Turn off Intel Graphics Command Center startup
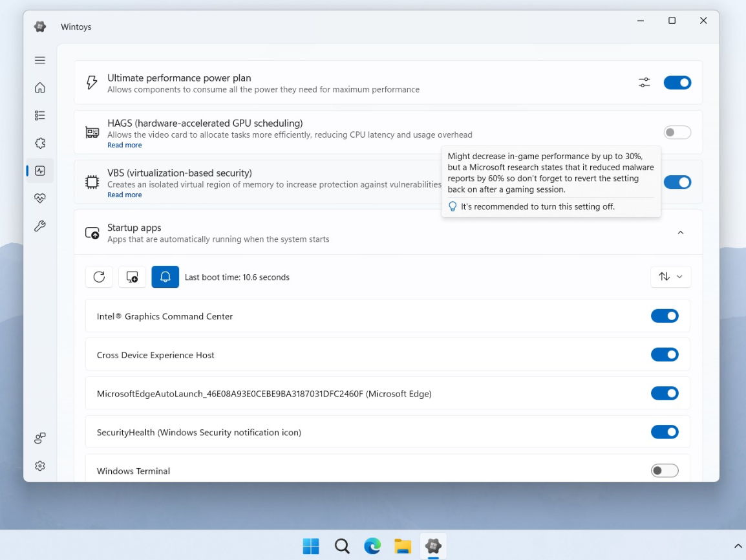This screenshot has width=746, height=560. [664, 316]
